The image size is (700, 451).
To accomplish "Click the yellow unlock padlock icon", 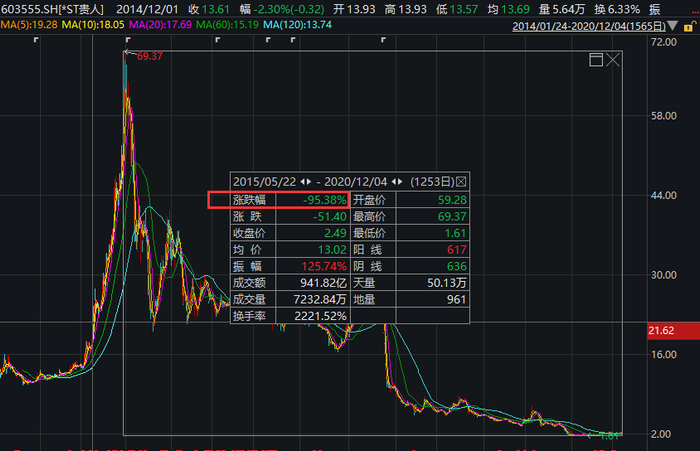I will coord(690,26).
